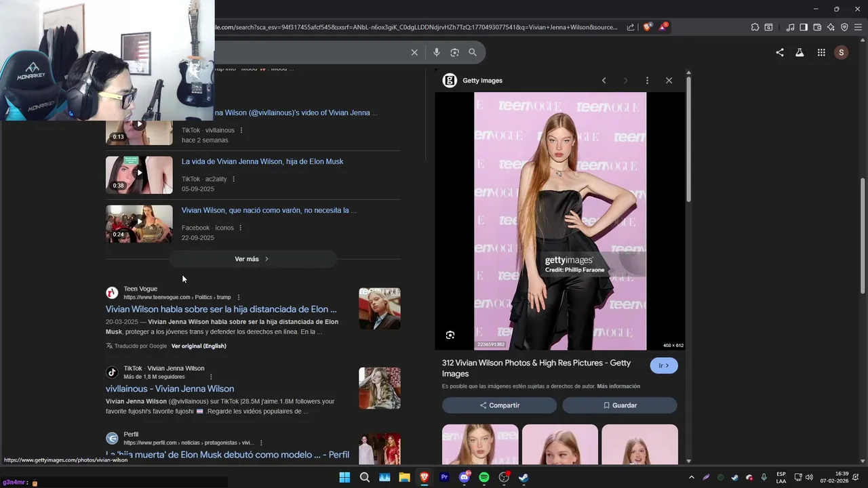Close the Getty Images preview panel
Image resolution: width=868 pixels, height=488 pixels.
(x=669, y=80)
